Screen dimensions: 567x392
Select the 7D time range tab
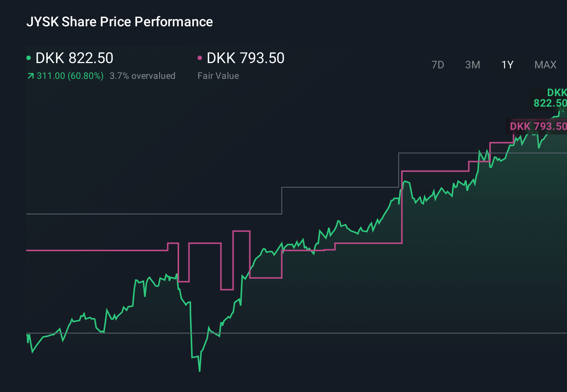(438, 65)
